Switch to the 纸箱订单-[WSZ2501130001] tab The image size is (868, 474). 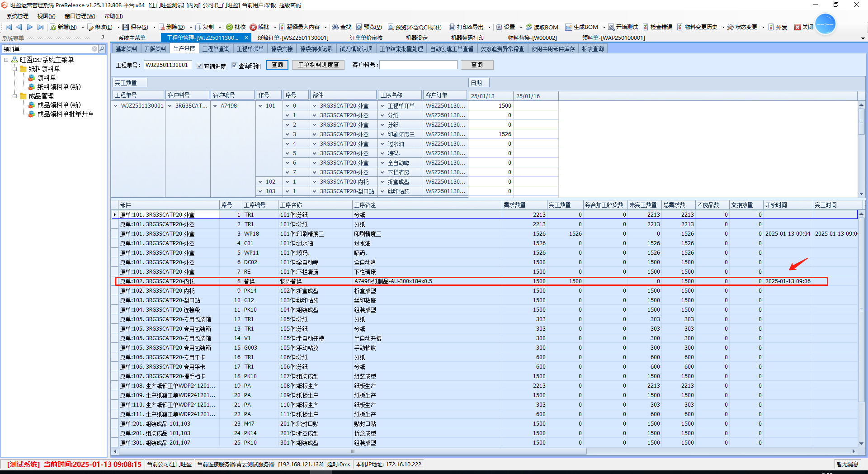[x=293, y=38]
